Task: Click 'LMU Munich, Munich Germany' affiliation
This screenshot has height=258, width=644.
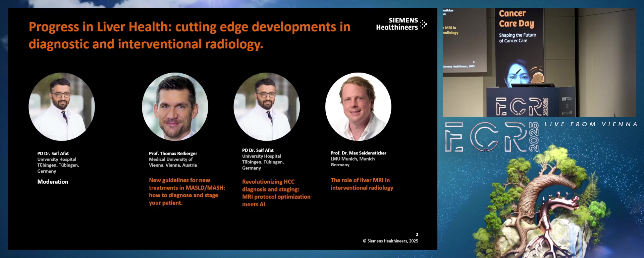Action: click(353, 162)
